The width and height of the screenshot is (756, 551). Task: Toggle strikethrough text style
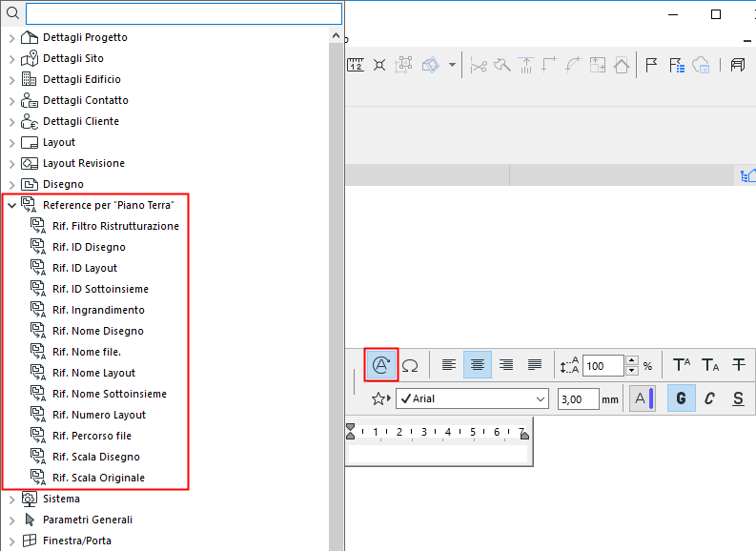click(739, 365)
